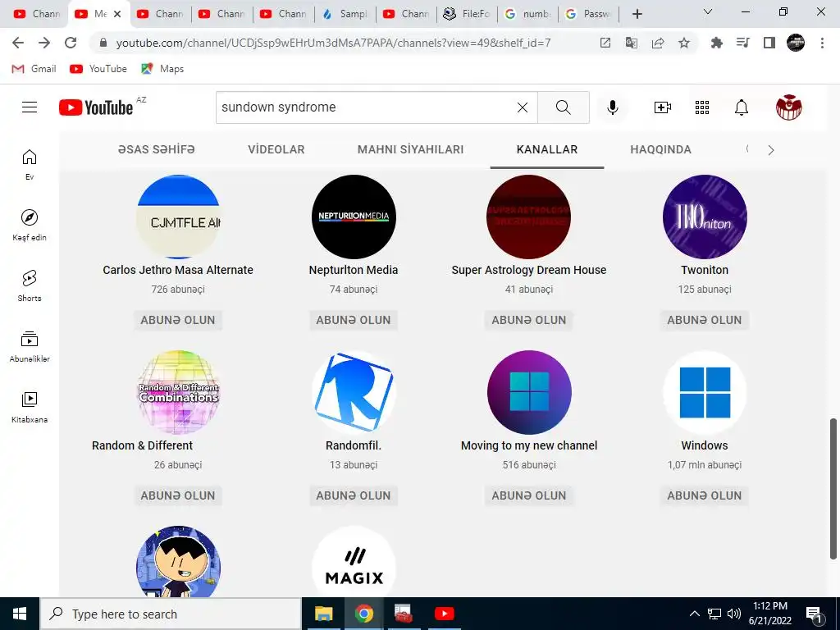Open the media control icon in Chrome toolbar
This screenshot has width=840, height=630.
(743, 43)
